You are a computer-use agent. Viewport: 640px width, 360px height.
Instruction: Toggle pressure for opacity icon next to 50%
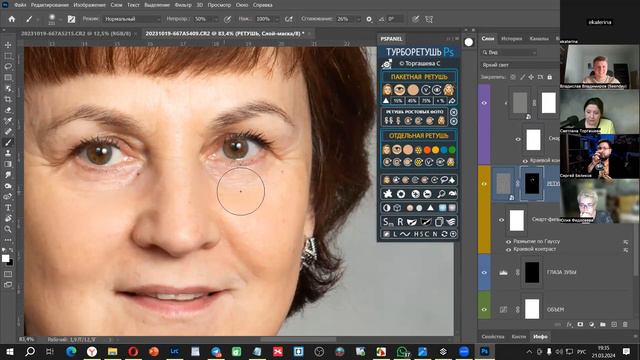tap(227, 19)
